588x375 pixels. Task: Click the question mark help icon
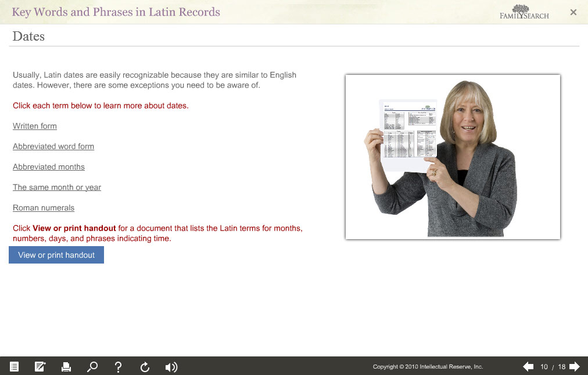(118, 366)
